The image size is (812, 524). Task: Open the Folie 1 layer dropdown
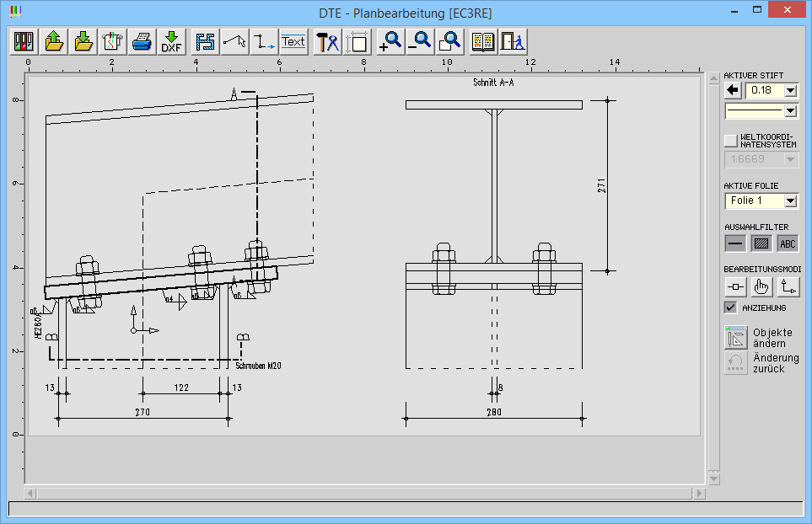[x=790, y=201]
